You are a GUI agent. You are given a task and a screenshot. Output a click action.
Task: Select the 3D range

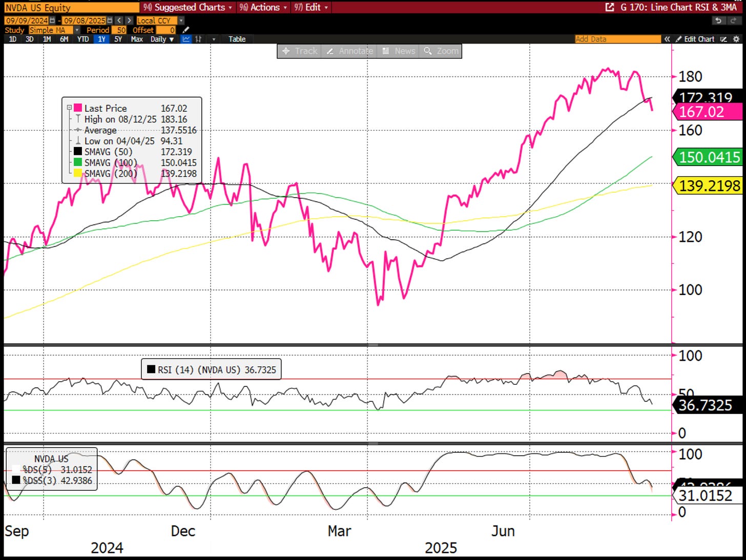30,39
